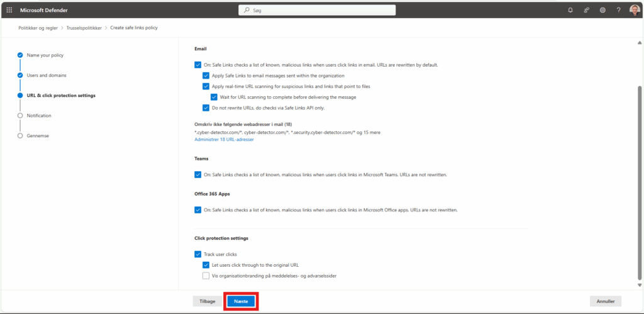This screenshot has height=314, width=644.
Task: Click the 'Omskriv ikke følgende webadresser i mail (18)' text
Action: (243, 124)
